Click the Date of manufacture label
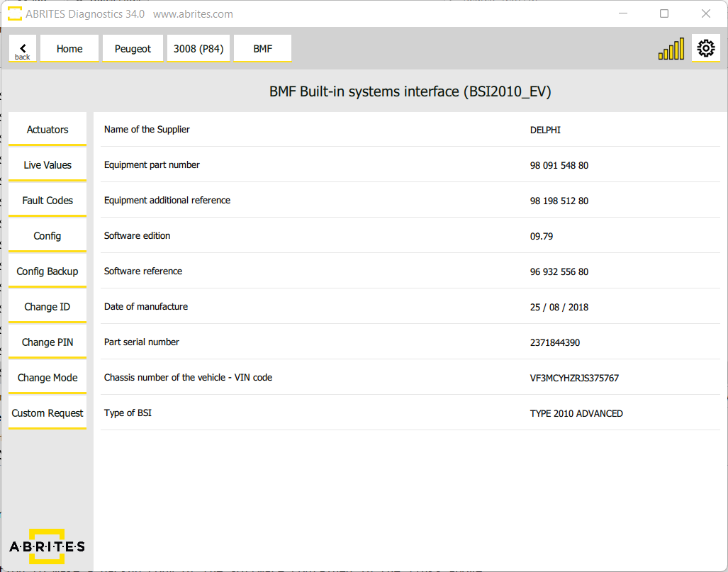728x572 pixels. click(146, 306)
